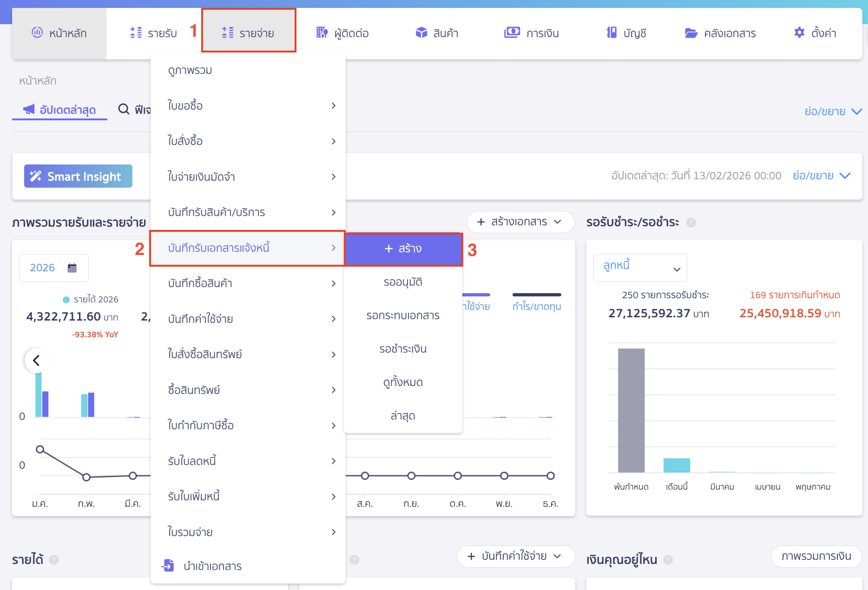Click the money icon for การเงิน

[x=512, y=33]
